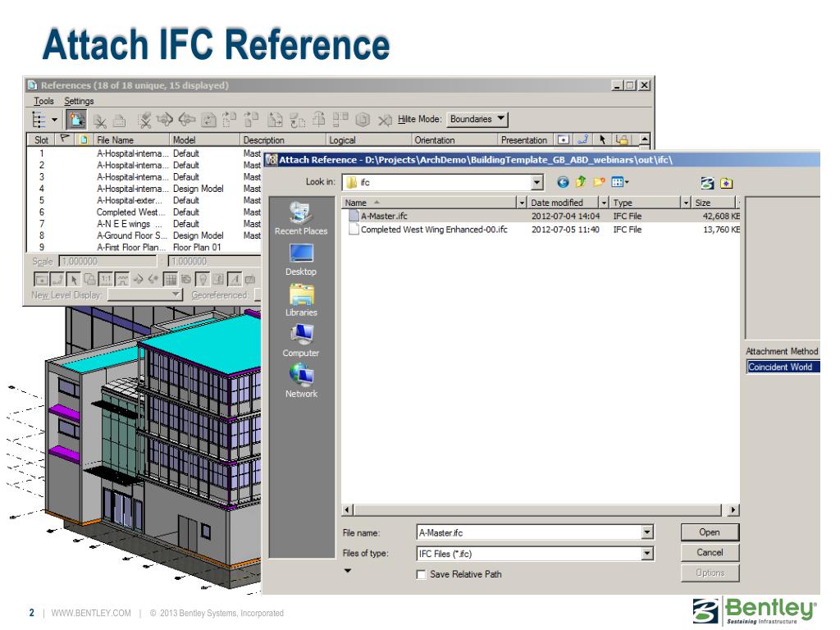Select the Attach Reference tool icon
This screenshot has width=840, height=630.
[x=76, y=120]
